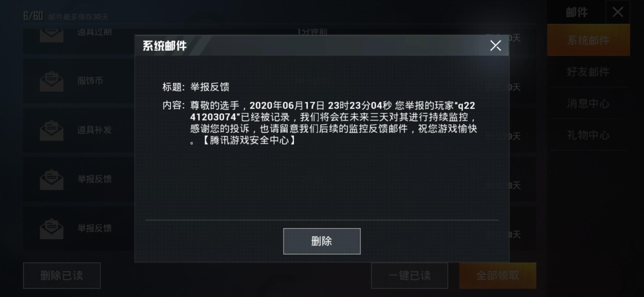Open the 道具过期 mail envelope icon
Viewport: 644px width, 297px height.
[x=51, y=35]
